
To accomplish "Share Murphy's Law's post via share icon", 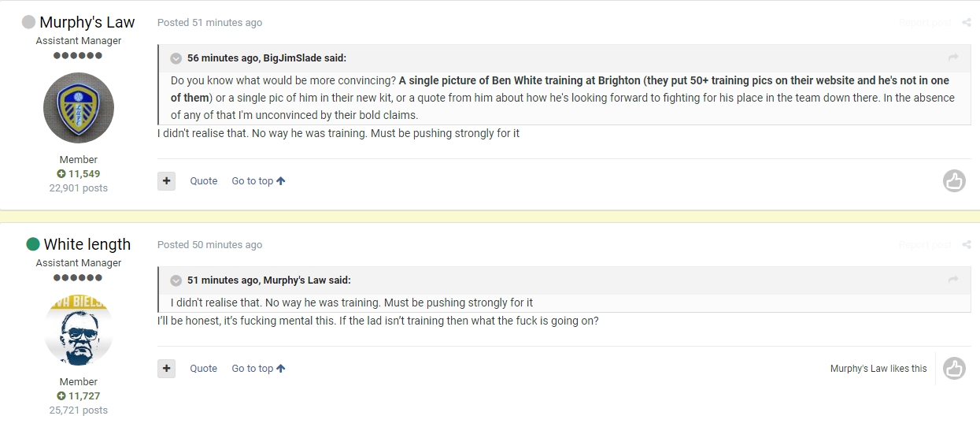I will click(x=967, y=22).
